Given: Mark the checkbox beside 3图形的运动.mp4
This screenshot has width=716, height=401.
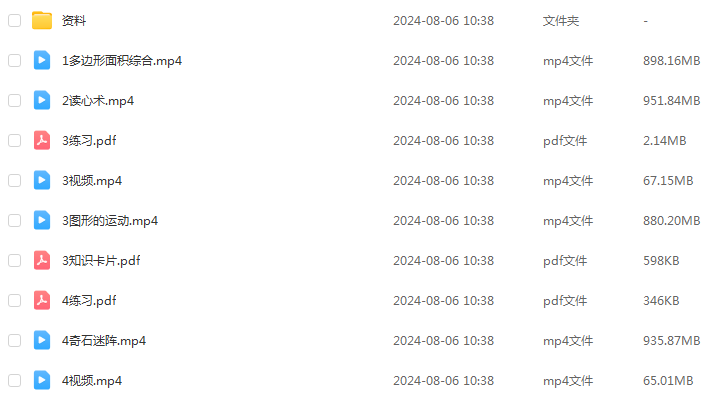Looking at the screenshot, I should coord(15,221).
